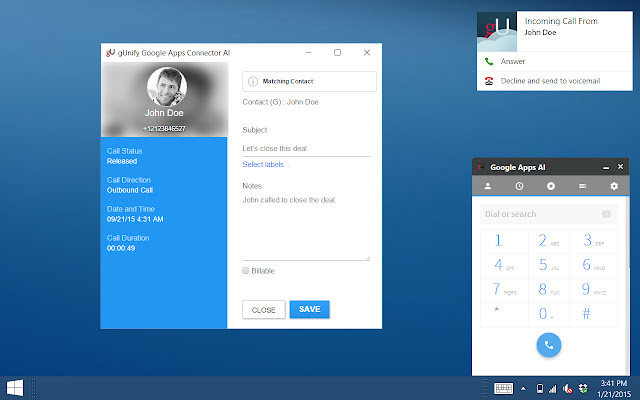The height and width of the screenshot is (400, 640).
Task: Open favorites star icon in dialer
Action: click(551, 186)
